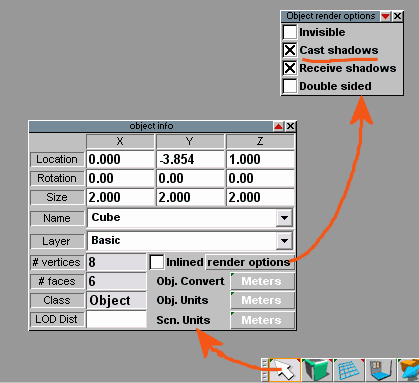Viewport: 419px width, 383px height.
Task: Click the partly visible orange box icon
Action: (408, 369)
